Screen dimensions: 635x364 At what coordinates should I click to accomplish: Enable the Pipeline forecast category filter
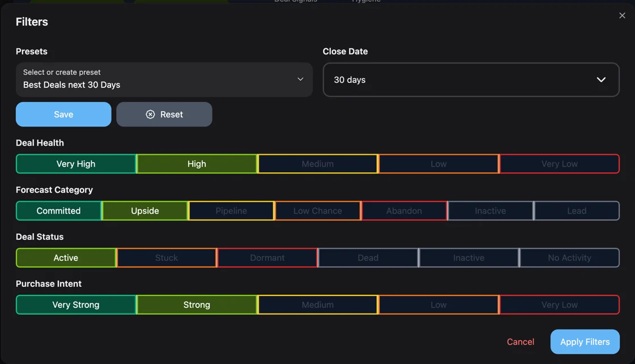pyautogui.click(x=231, y=210)
